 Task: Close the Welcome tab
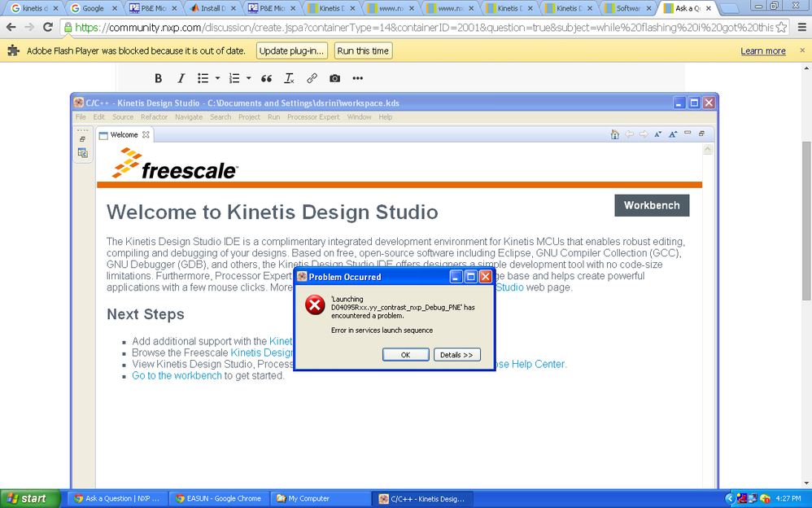click(x=146, y=135)
